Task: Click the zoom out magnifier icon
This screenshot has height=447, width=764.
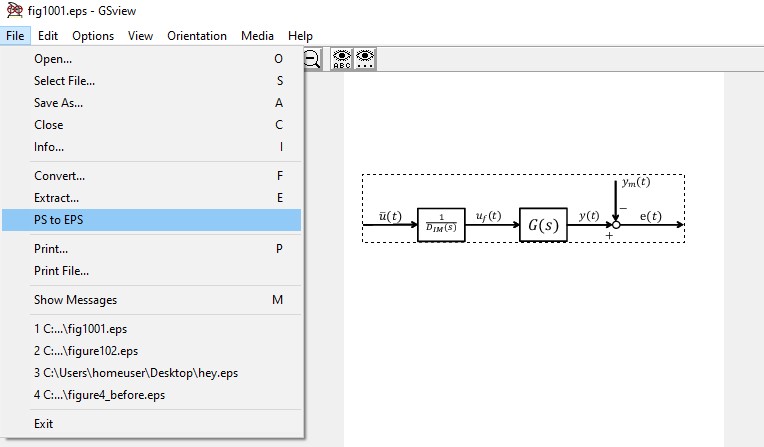Action: click(x=313, y=60)
